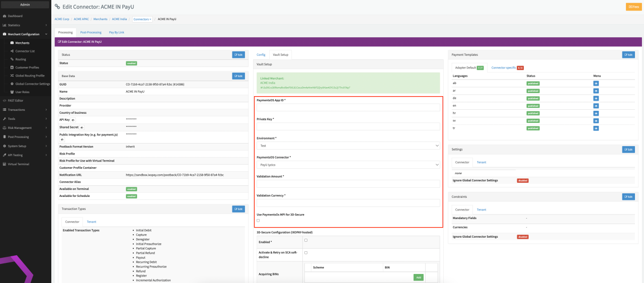The height and width of the screenshot is (283, 644).
Task: Open the PaymentsOS Connector dropdown
Action: [348, 165]
